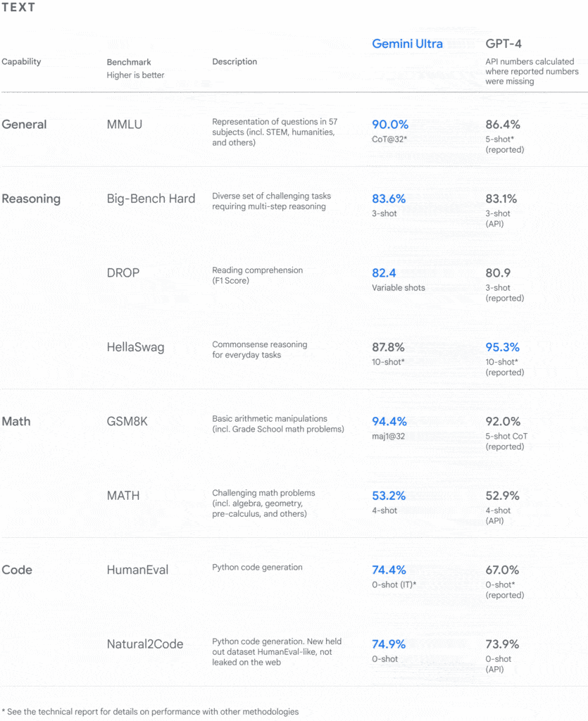Click the Description column heading
The image size is (588, 721).
234,62
